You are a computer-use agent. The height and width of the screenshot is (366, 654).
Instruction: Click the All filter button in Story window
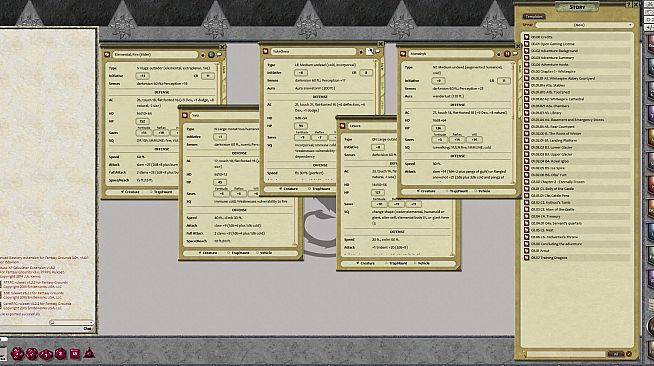pos(616,354)
